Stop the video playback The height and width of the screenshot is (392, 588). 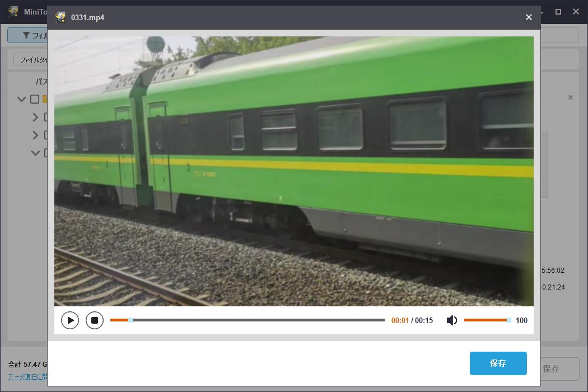tap(95, 320)
